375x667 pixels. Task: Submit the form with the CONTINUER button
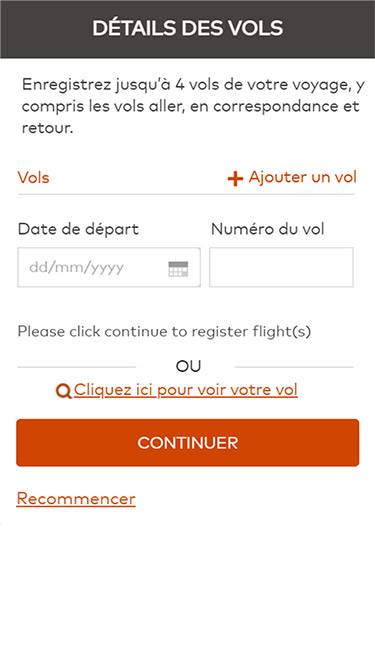tap(188, 443)
